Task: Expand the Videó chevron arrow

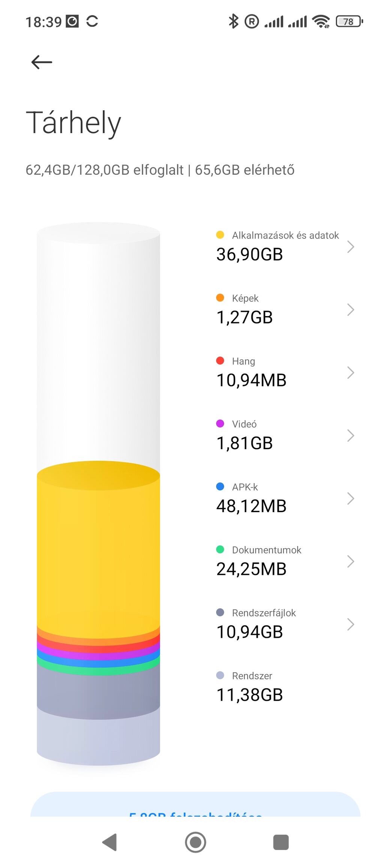Action: (x=350, y=436)
